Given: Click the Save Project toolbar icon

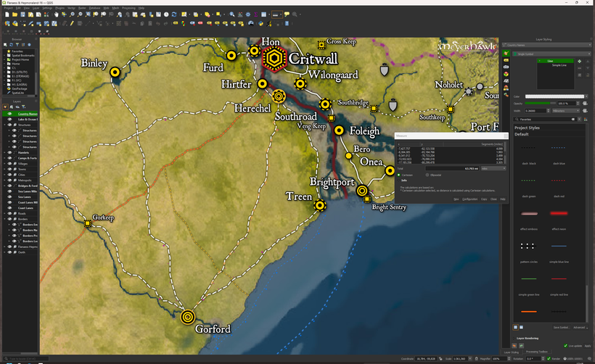Looking at the screenshot, I should click(22, 15).
